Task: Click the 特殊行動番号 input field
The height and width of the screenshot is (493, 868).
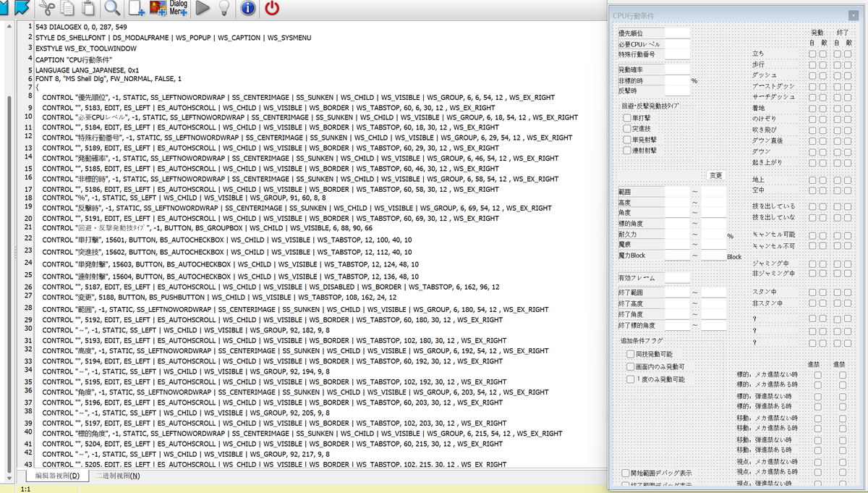Action: pos(677,54)
